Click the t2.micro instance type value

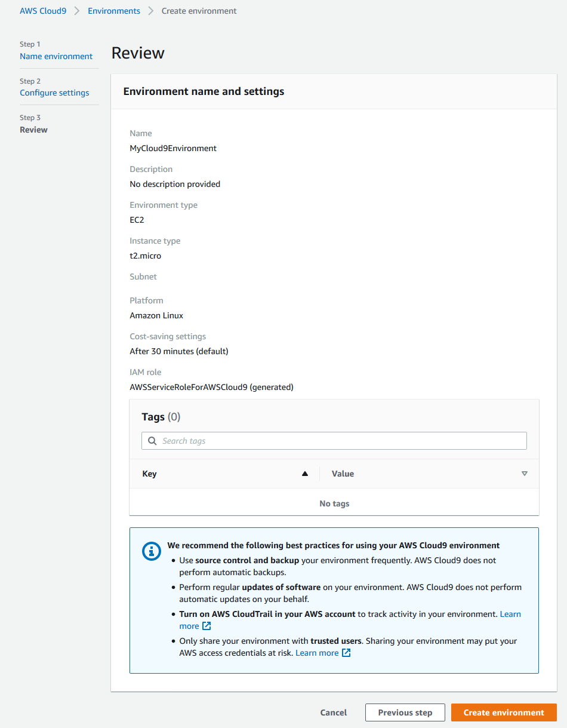click(x=146, y=256)
